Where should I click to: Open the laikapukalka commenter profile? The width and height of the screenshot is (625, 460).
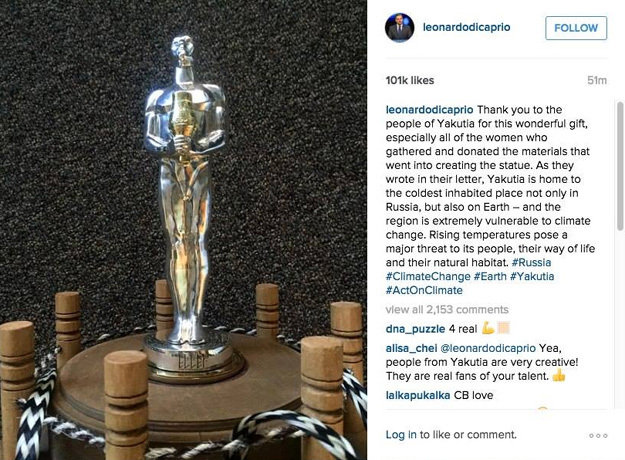[418, 395]
